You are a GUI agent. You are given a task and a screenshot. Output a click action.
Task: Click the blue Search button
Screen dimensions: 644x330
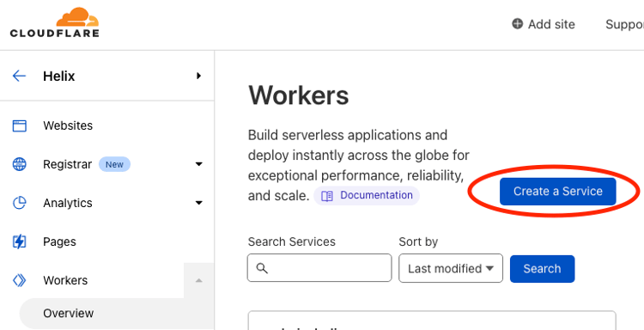click(x=542, y=269)
